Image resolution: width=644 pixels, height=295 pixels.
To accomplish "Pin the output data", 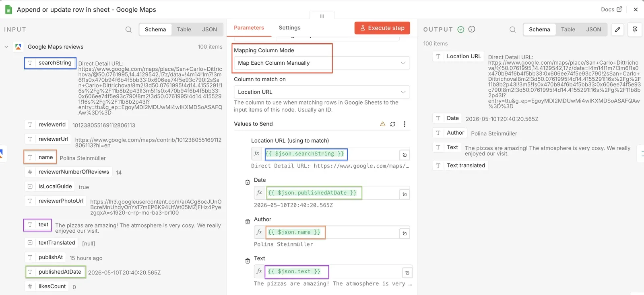I will [635, 29].
